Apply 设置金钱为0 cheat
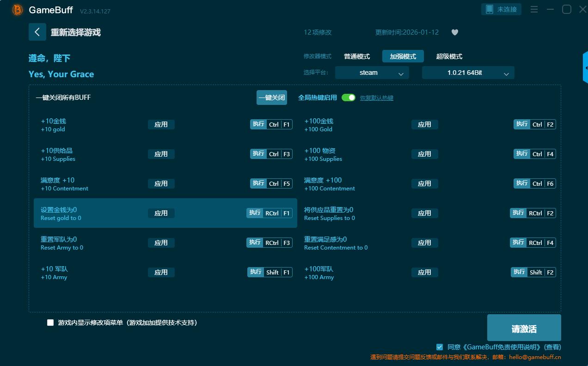The image size is (588, 366). (x=161, y=213)
